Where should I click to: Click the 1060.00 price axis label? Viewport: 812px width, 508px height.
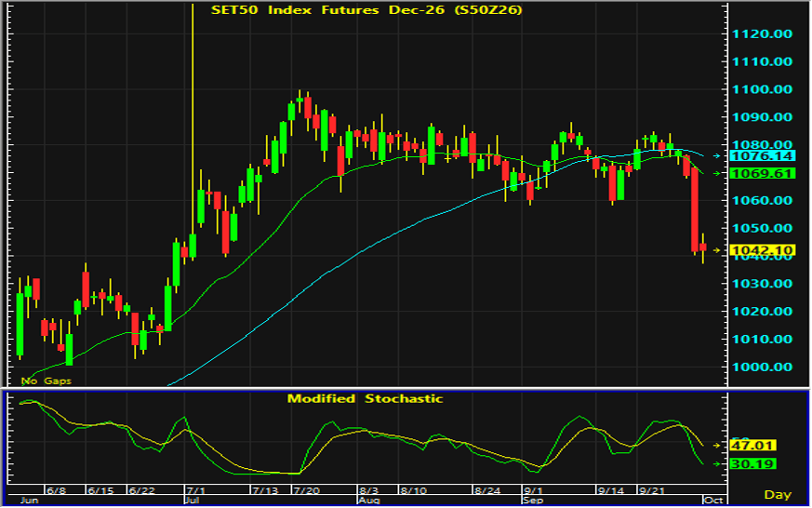point(762,200)
